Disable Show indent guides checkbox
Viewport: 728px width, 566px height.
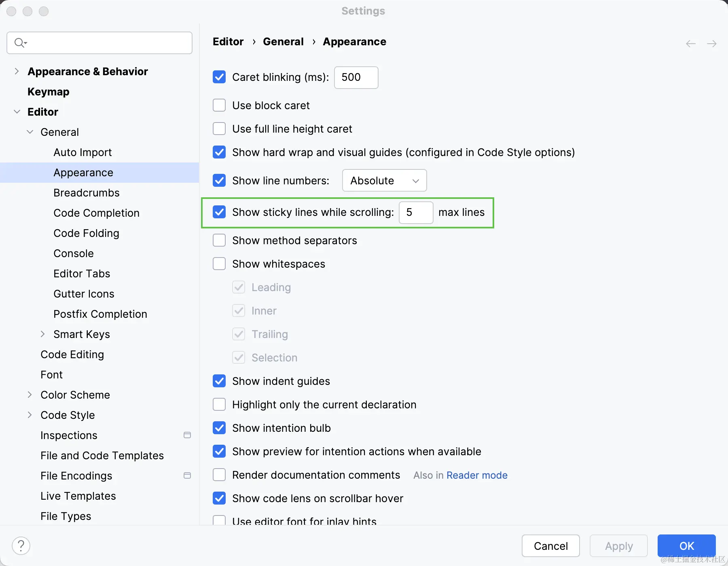(x=219, y=381)
